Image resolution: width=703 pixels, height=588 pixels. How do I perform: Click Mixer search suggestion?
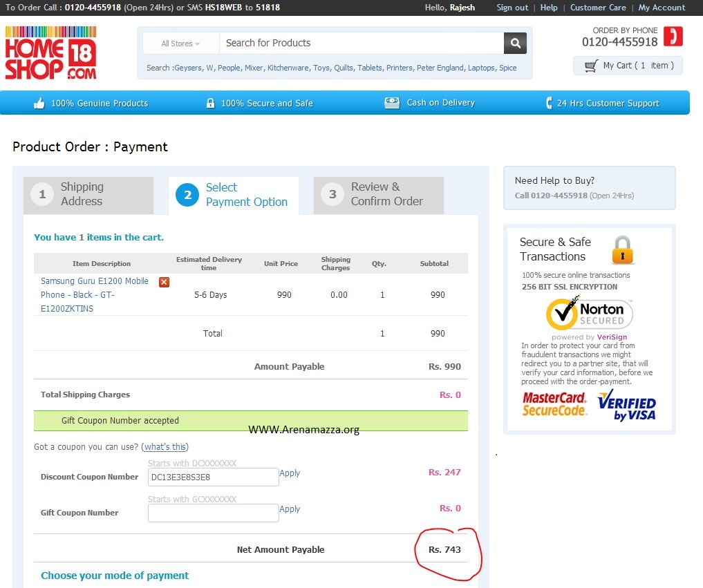tap(254, 68)
